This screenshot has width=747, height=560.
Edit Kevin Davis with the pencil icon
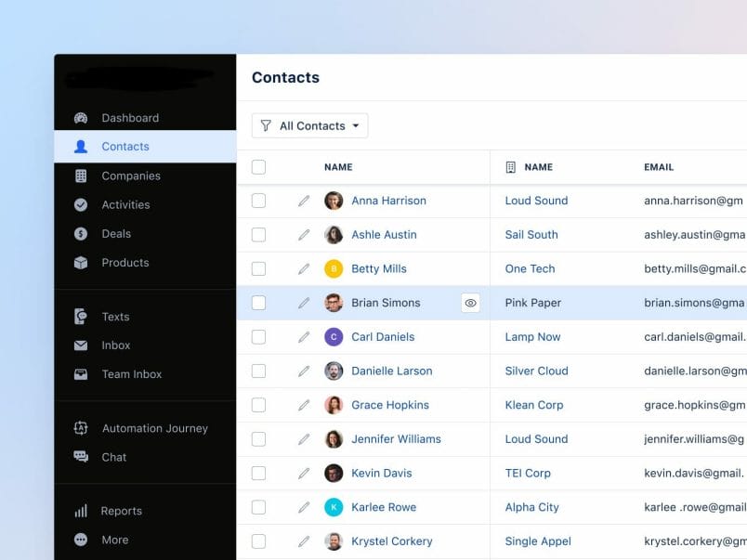pyautogui.click(x=304, y=474)
